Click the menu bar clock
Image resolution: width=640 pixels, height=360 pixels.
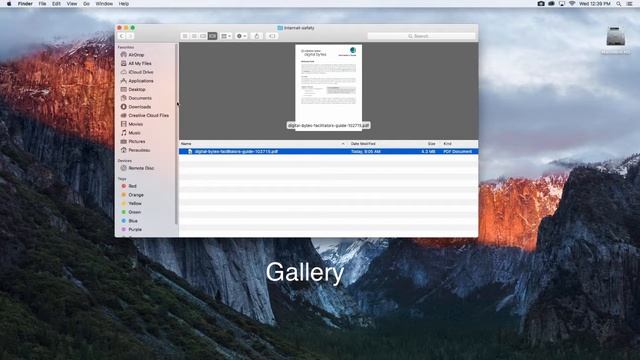pyautogui.click(x=595, y=4)
